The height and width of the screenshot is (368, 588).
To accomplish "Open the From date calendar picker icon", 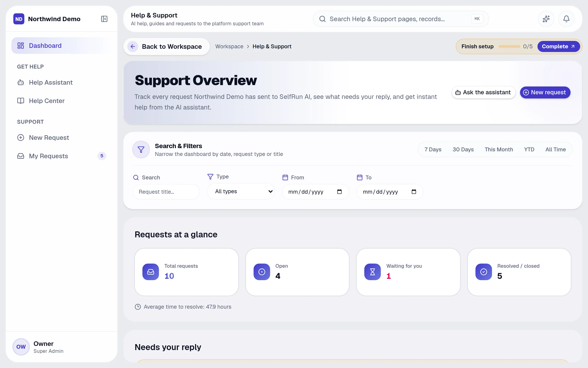I will coord(339,192).
